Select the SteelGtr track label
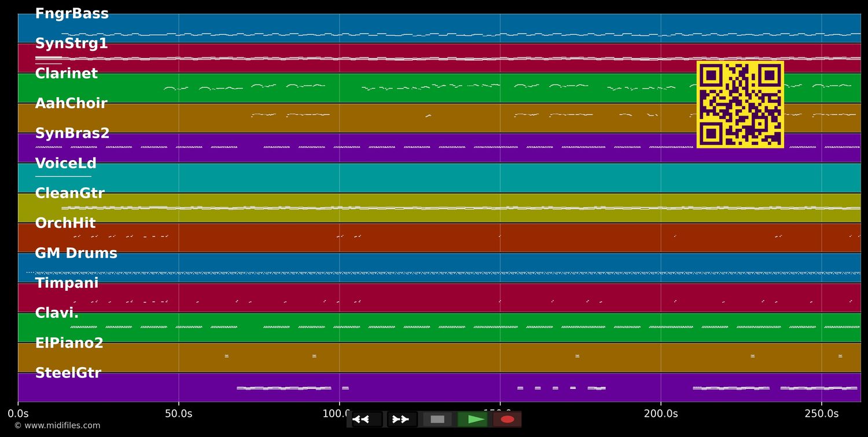868x437 pixels. click(68, 373)
